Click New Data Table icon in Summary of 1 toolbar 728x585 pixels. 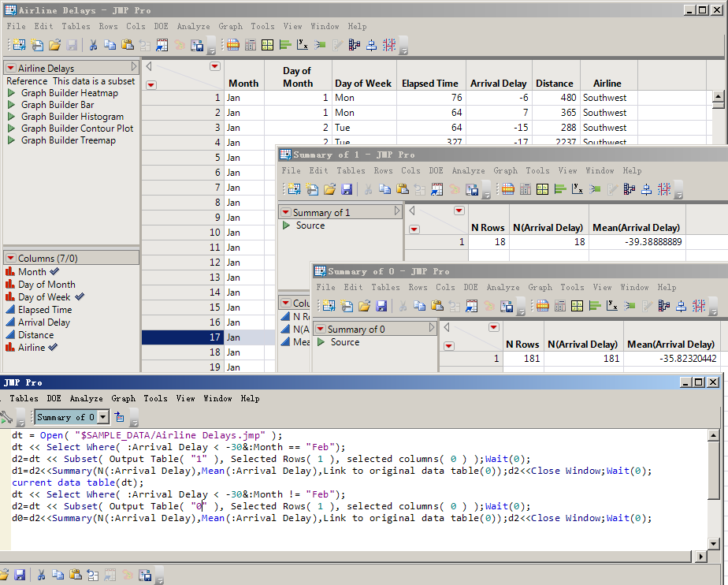click(293, 189)
